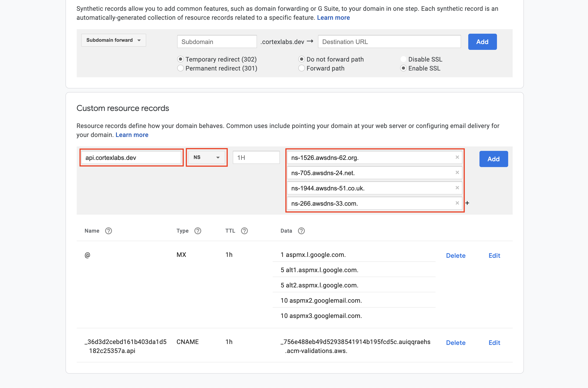Click the help icon next to Type

pyautogui.click(x=198, y=231)
